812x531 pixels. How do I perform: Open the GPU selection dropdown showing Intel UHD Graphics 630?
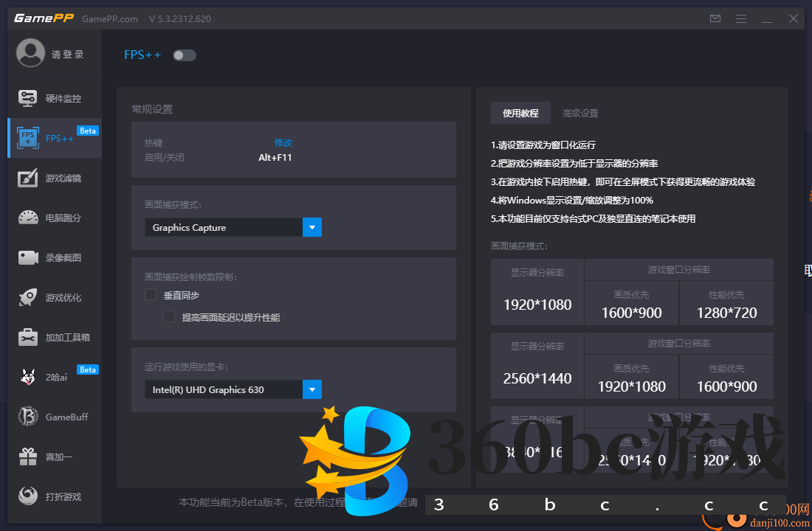[x=311, y=389]
